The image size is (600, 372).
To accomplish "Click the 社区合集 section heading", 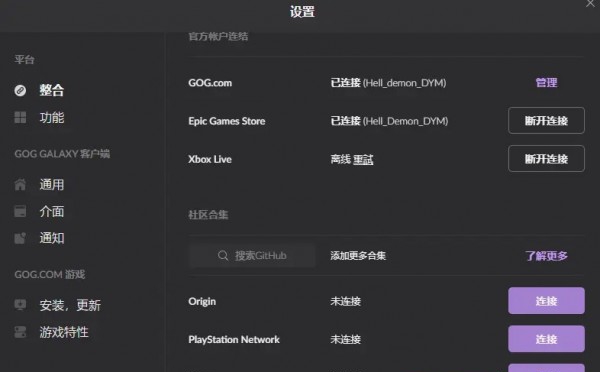I will point(208,215).
